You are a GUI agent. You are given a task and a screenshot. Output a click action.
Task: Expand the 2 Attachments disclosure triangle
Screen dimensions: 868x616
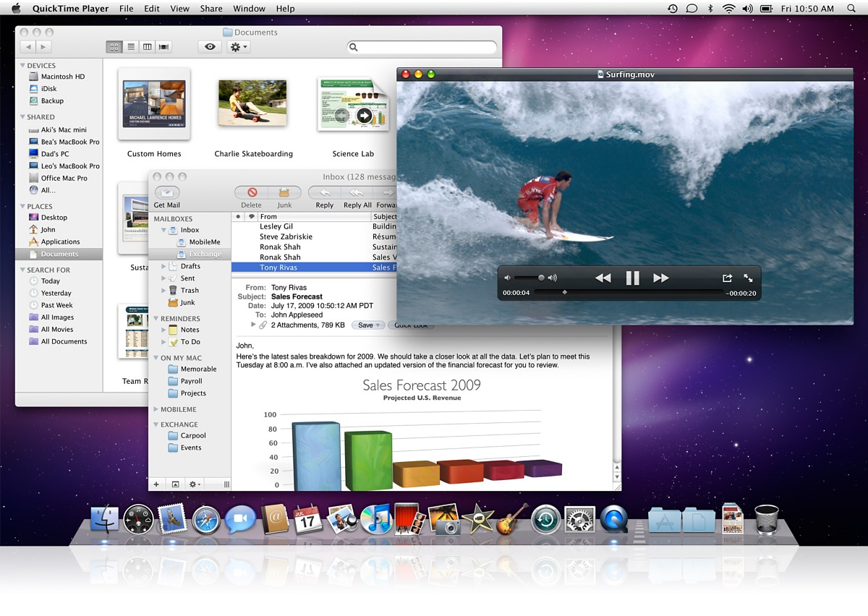[253, 325]
